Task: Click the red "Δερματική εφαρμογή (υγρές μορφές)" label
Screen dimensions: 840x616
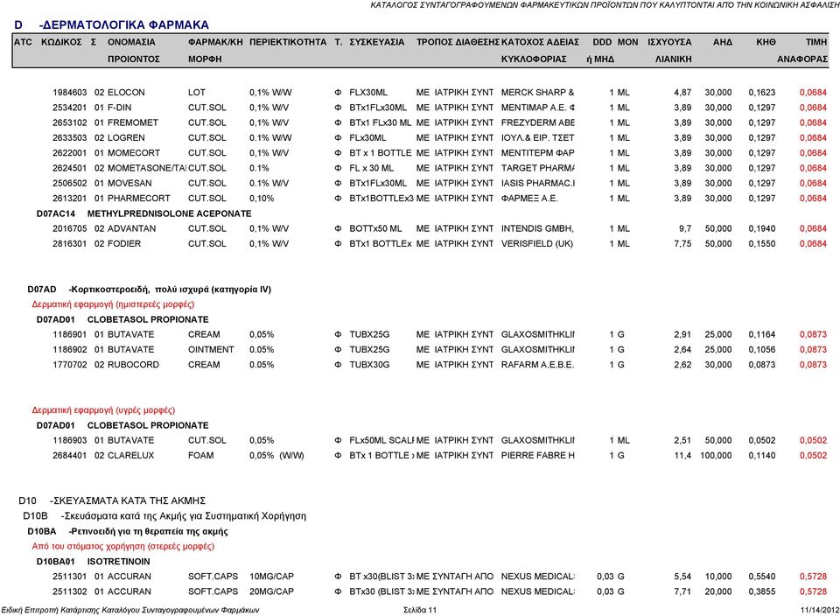Action: (103, 410)
